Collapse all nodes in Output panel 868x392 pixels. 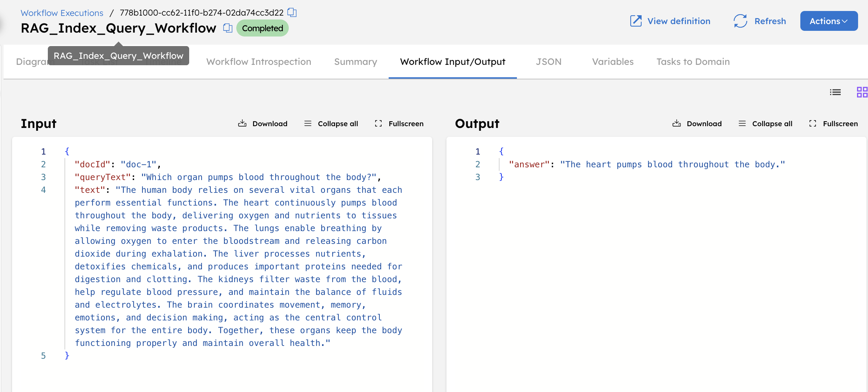(765, 123)
